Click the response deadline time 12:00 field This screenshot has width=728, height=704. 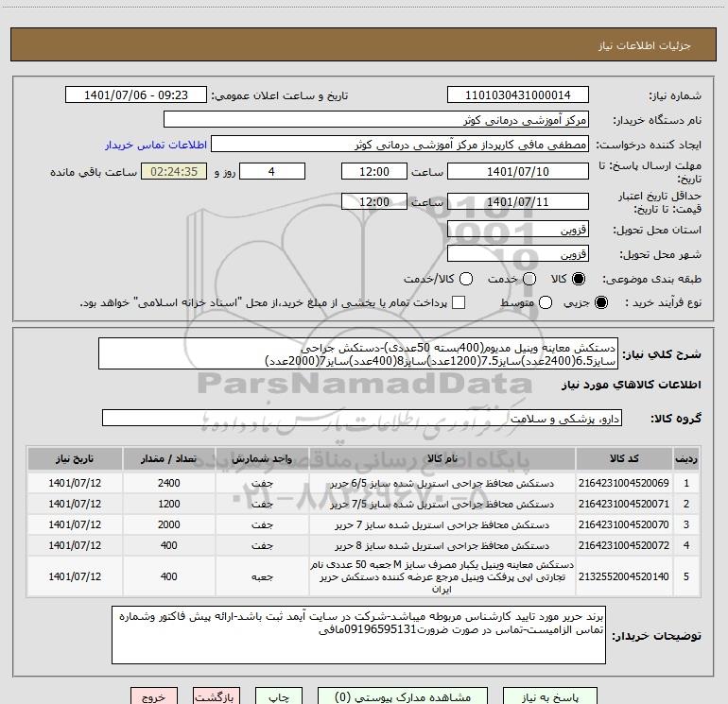pyautogui.click(x=374, y=171)
